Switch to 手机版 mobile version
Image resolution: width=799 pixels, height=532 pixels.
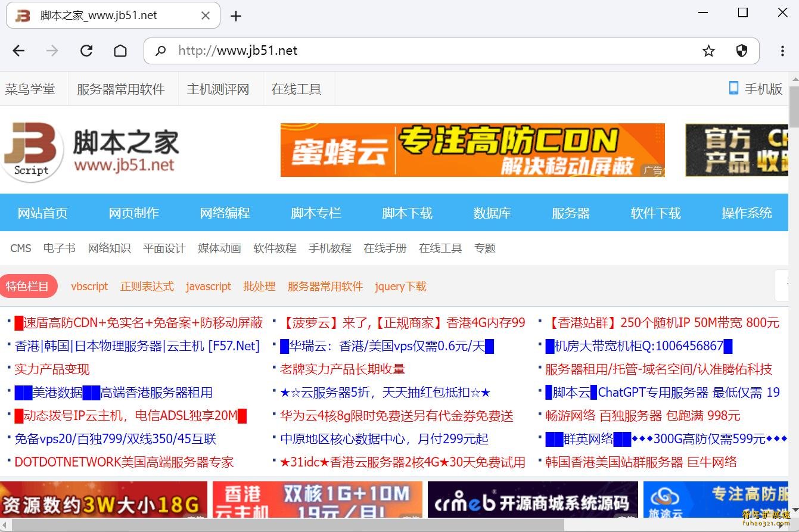click(x=763, y=89)
